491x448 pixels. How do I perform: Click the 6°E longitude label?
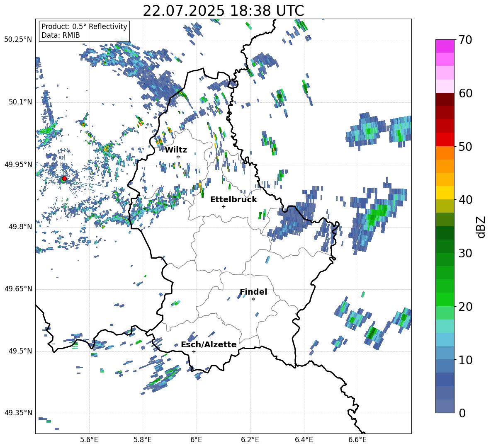[x=196, y=440]
